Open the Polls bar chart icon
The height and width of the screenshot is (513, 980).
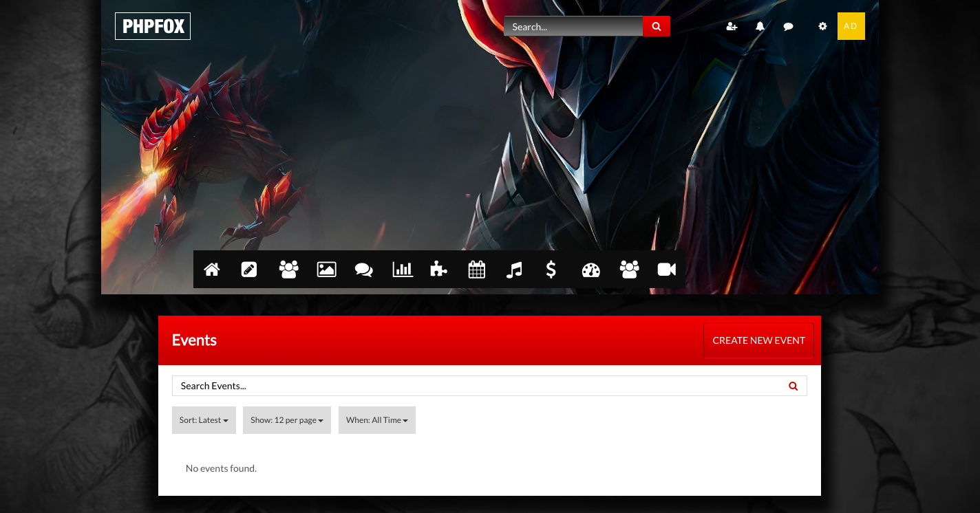(x=403, y=270)
